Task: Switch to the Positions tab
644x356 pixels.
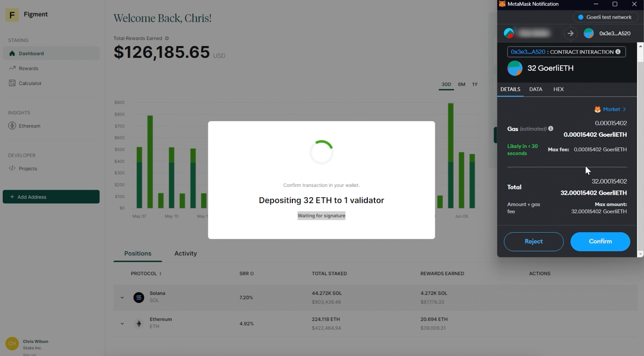Action: (x=138, y=254)
